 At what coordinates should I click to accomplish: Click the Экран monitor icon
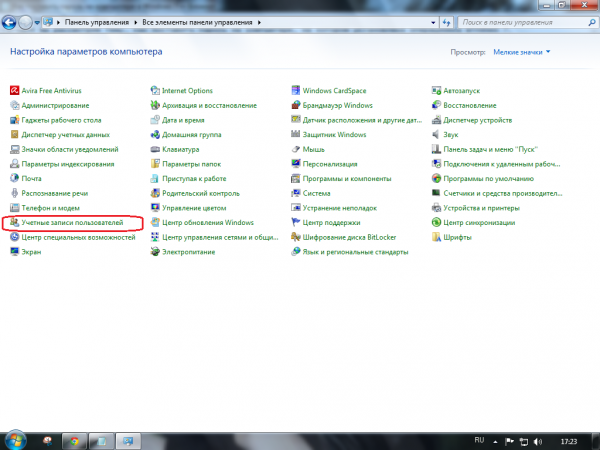(x=15, y=252)
